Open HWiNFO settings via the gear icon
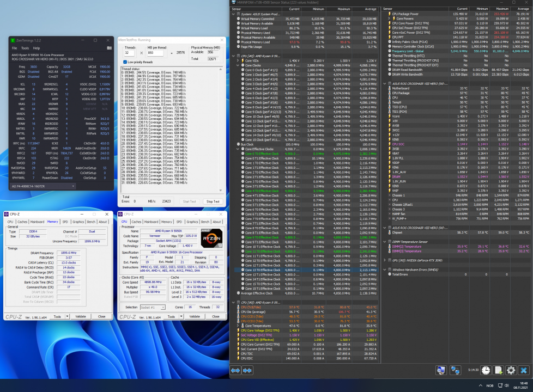533x392 pixels. (x=511, y=370)
